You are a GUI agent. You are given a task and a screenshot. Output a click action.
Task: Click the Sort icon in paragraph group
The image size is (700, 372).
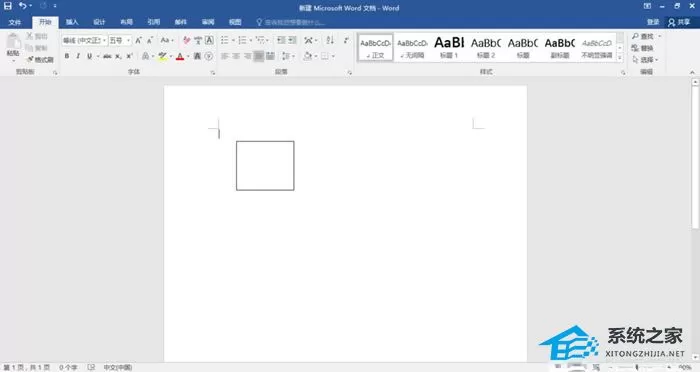click(x=330, y=40)
